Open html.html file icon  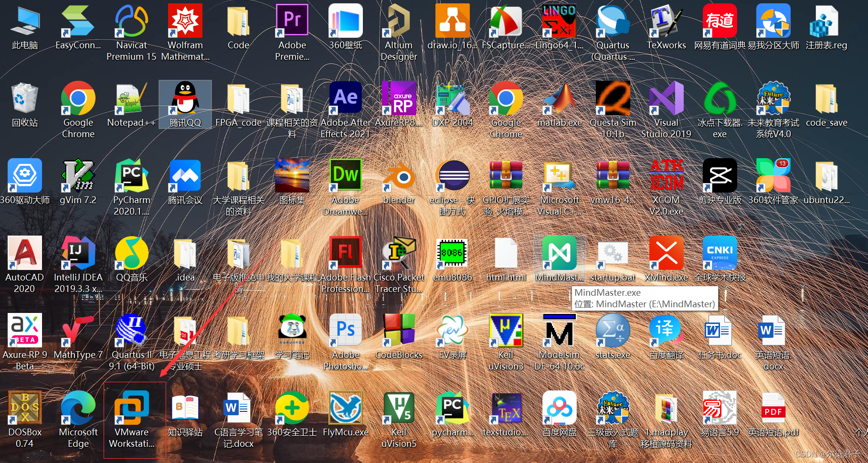[x=506, y=253]
